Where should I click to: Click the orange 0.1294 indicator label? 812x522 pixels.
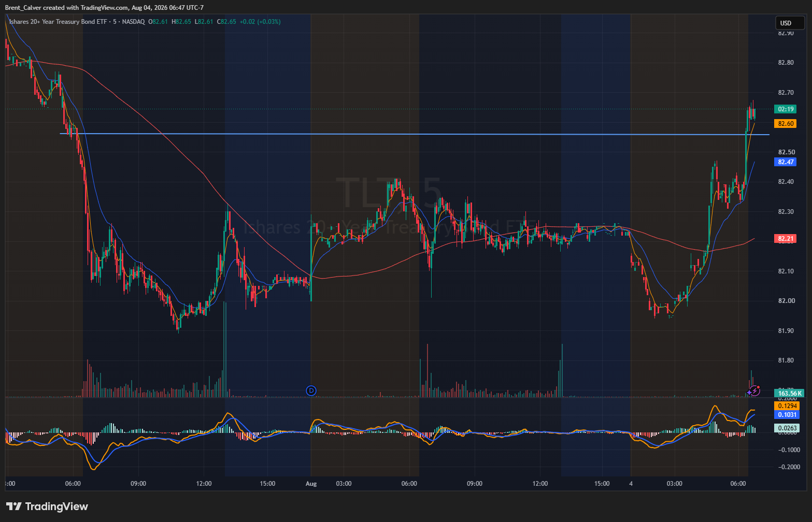pyautogui.click(x=786, y=406)
